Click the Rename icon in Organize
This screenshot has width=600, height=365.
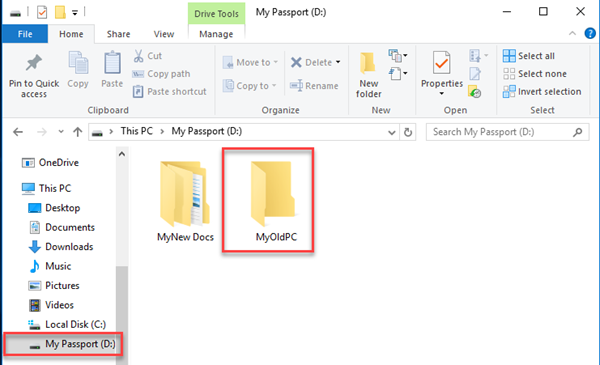[296, 86]
